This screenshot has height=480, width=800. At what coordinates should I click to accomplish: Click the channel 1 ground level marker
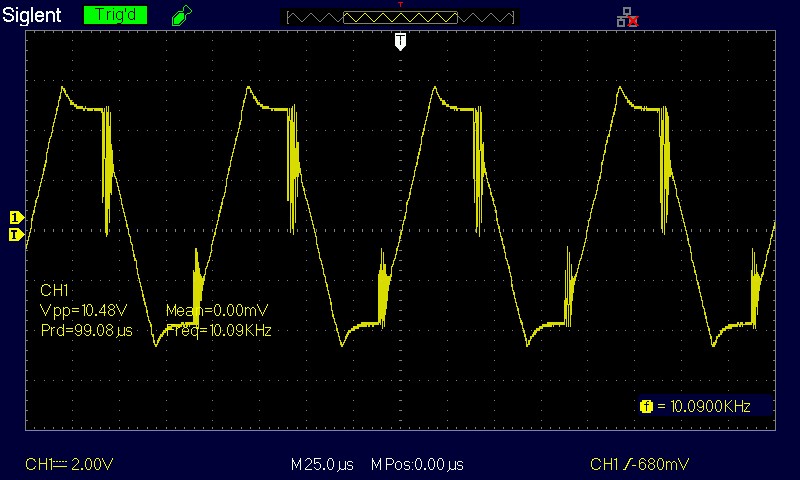(16, 217)
